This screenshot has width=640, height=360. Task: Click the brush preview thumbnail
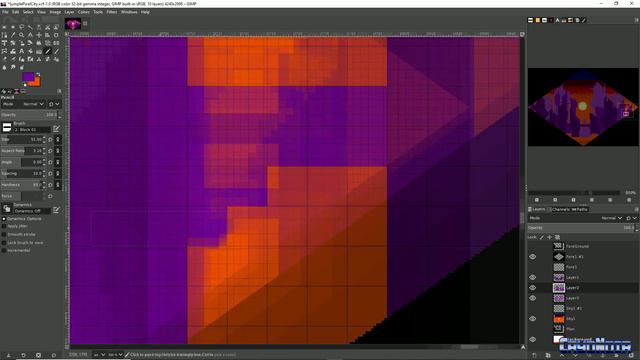tap(7, 127)
